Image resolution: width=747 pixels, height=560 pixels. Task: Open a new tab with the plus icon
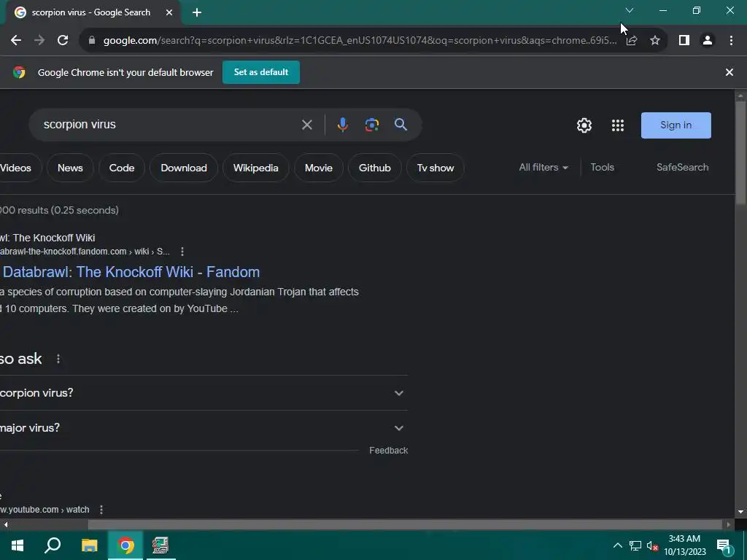[197, 13]
